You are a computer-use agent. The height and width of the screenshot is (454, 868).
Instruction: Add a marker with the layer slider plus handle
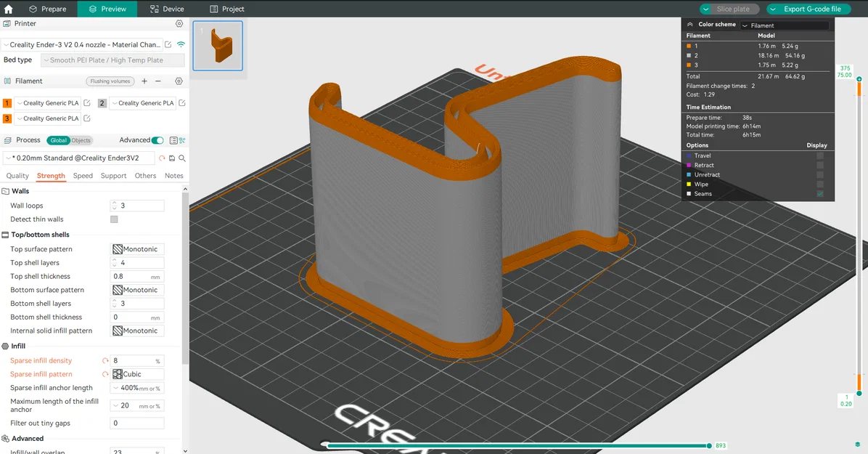click(859, 79)
